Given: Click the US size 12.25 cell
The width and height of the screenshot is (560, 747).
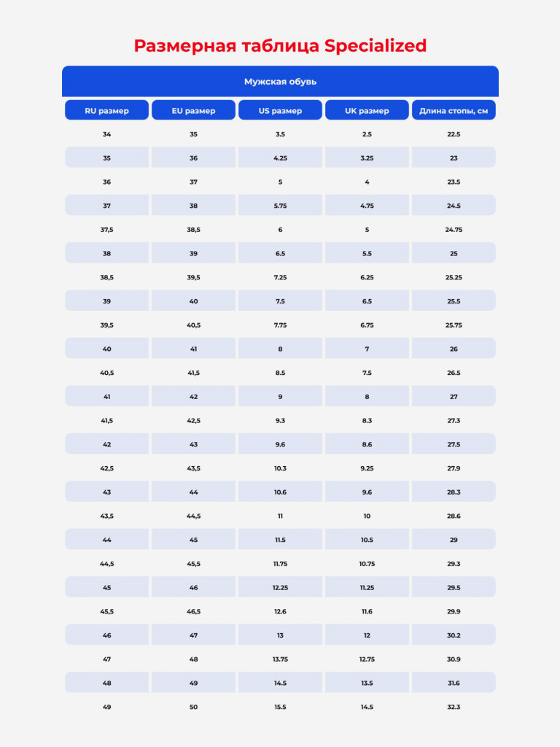Looking at the screenshot, I should 280,587.
